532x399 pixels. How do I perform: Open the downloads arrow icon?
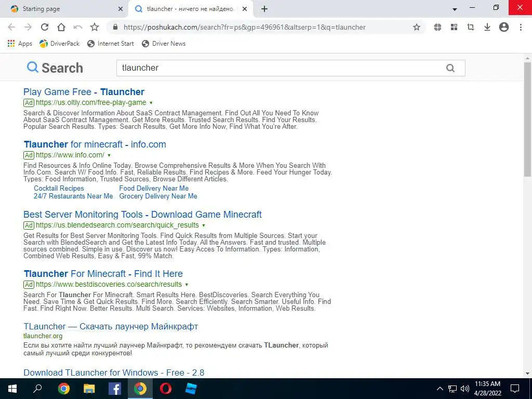(x=487, y=27)
